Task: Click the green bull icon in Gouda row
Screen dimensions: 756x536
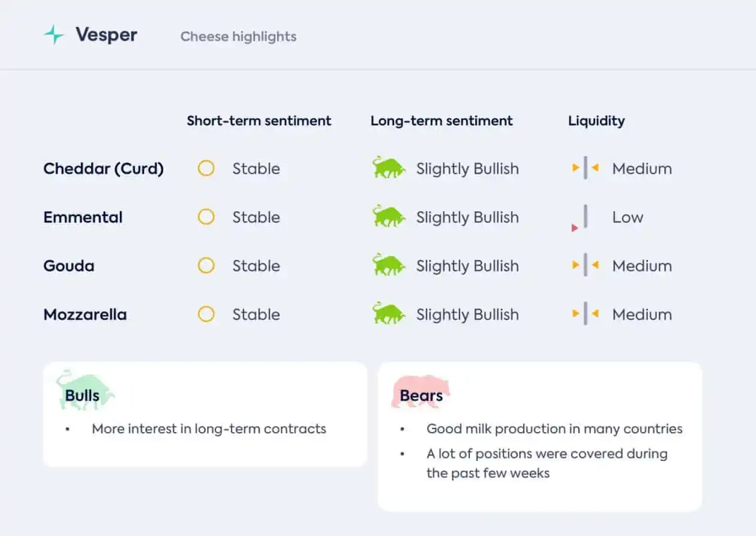Action: (389, 265)
